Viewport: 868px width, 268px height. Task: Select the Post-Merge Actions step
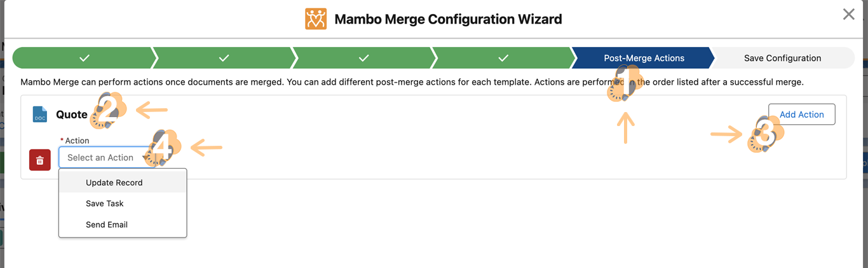click(644, 58)
